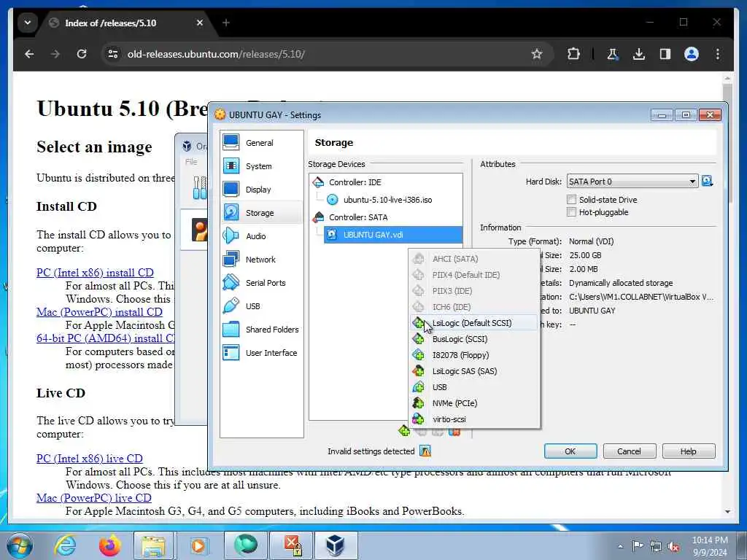Choose USB controller from menu
This screenshot has height=560, width=747.
click(x=474, y=387)
